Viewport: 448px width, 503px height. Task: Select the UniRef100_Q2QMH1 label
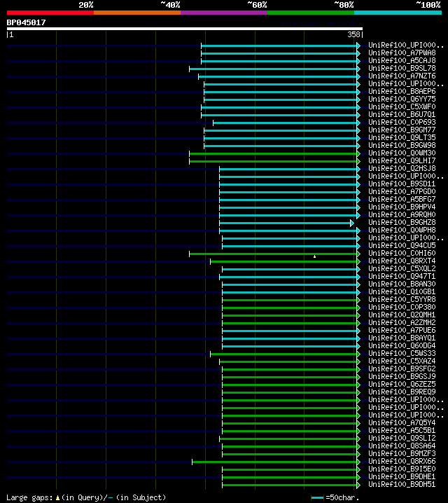tap(402, 315)
